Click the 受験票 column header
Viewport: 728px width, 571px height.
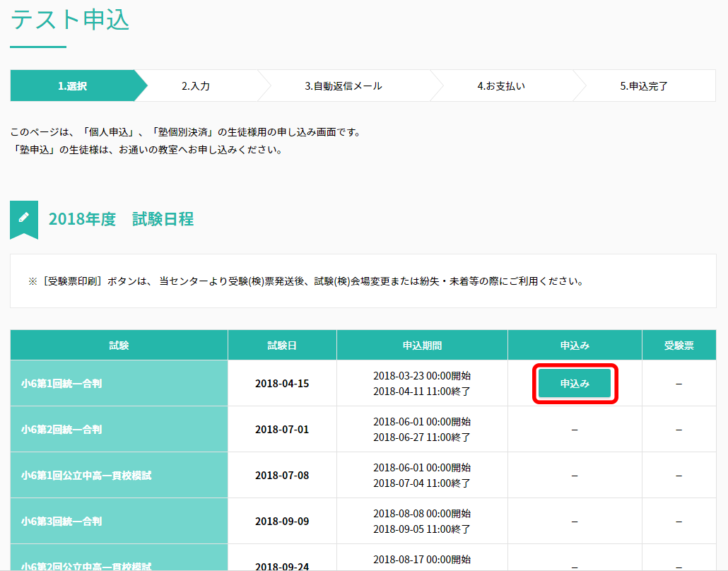point(679,346)
